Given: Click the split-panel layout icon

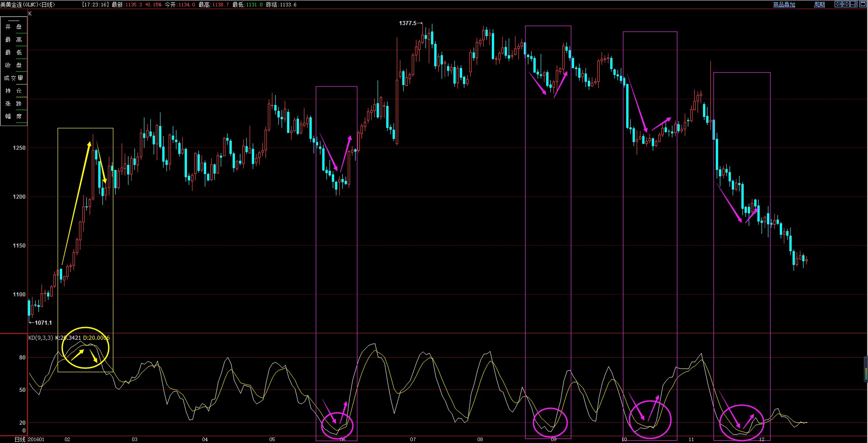Looking at the screenshot, I should pyautogui.click(x=854, y=4).
